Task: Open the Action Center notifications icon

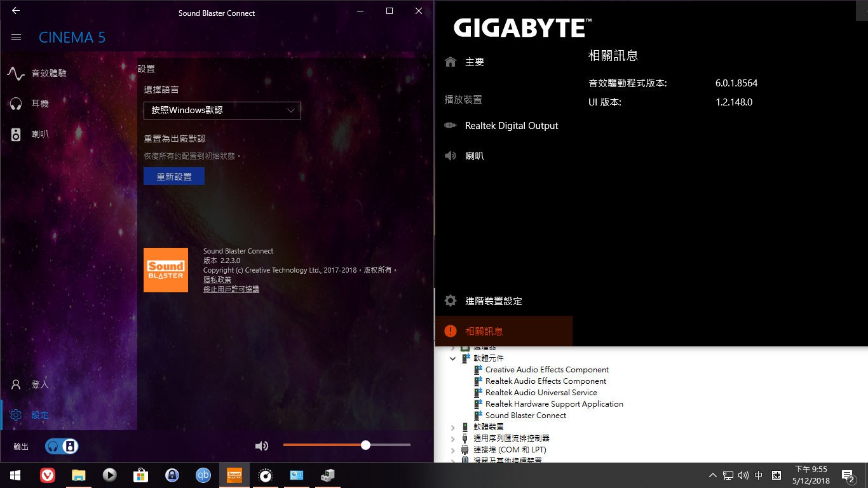Action: pyautogui.click(x=848, y=475)
